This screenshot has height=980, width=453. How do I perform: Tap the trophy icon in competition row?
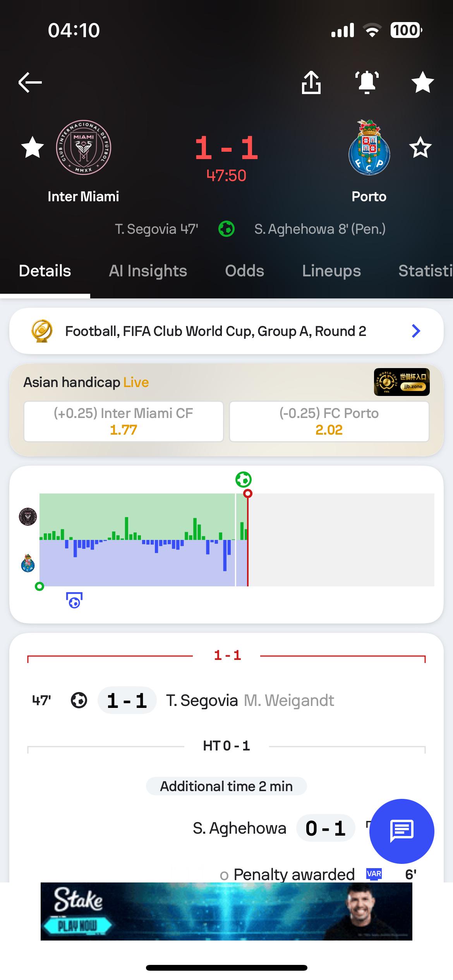(x=42, y=331)
